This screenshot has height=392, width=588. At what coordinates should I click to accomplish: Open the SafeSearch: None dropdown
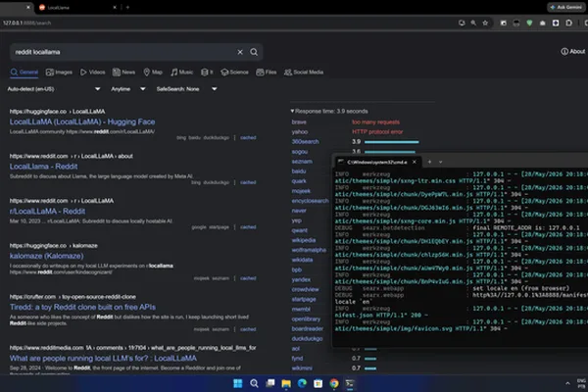[x=186, y=89]
